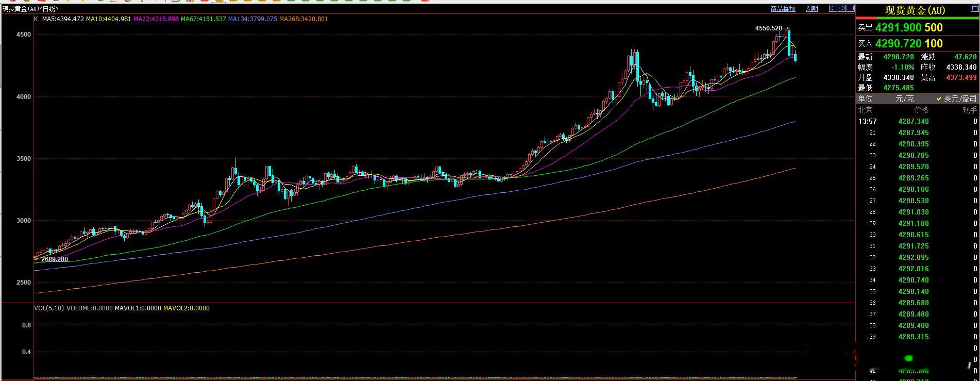This screenshot has width=980, height=381.
Task: Click the MA5:4394.472 indicator label
Action: (63, 19)
